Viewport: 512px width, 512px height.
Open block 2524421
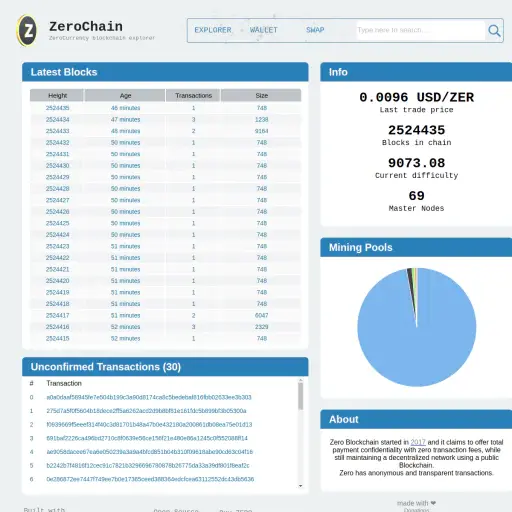pyautogui.click(x=57, y=269)
